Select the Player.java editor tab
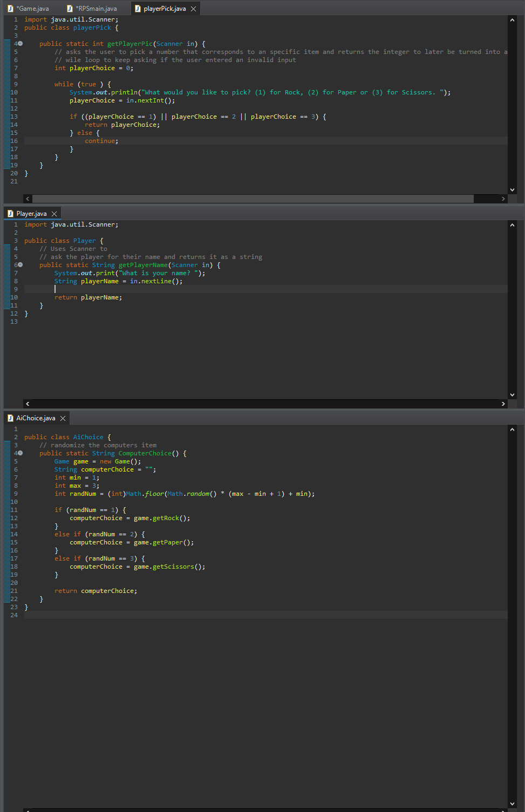This screenshot has height=812, width=525. point(31,214)
